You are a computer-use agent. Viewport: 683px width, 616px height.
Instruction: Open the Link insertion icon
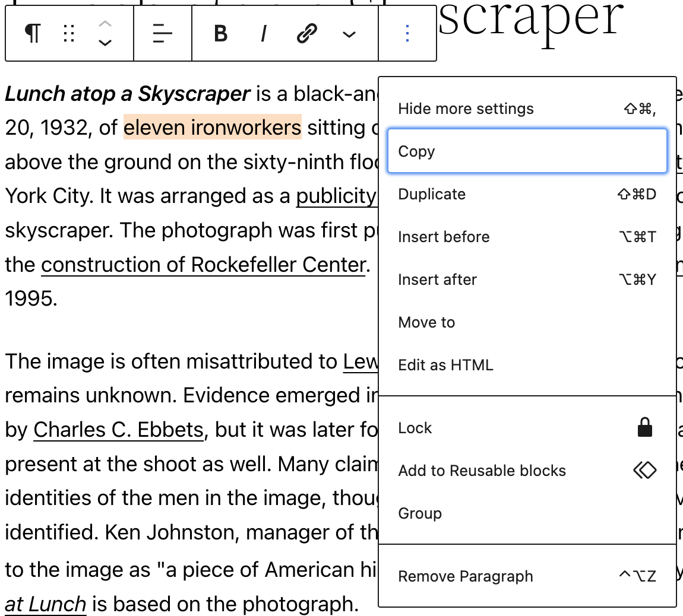(305, 34)
